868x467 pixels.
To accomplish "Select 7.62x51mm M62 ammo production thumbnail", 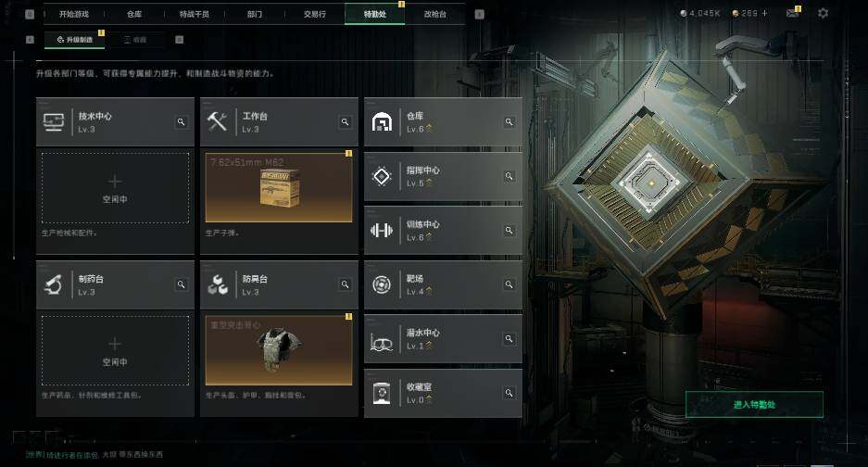I will [x=279, y=187].
